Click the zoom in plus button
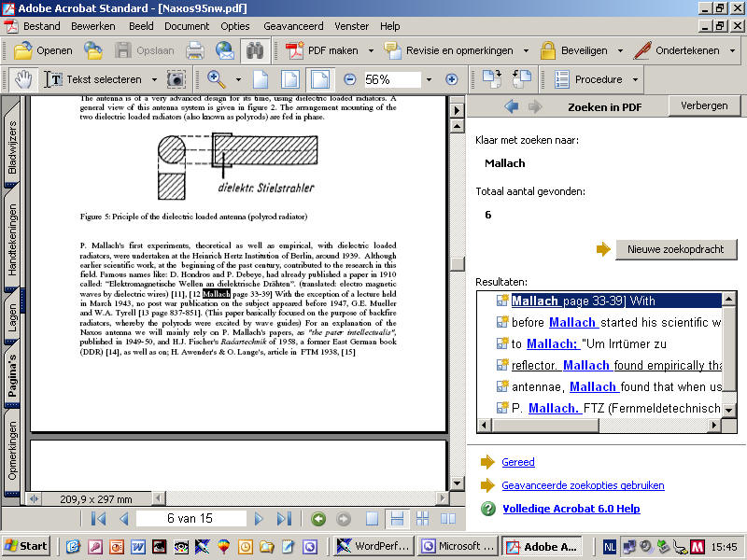Screen dimensions: 747x560 [x=451, y=79]
